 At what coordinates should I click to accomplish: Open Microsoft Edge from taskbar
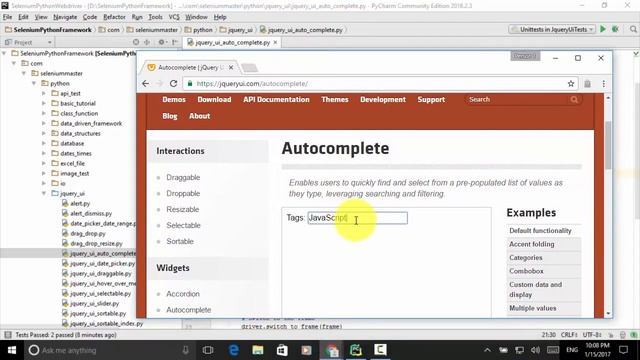pos(234,350)
